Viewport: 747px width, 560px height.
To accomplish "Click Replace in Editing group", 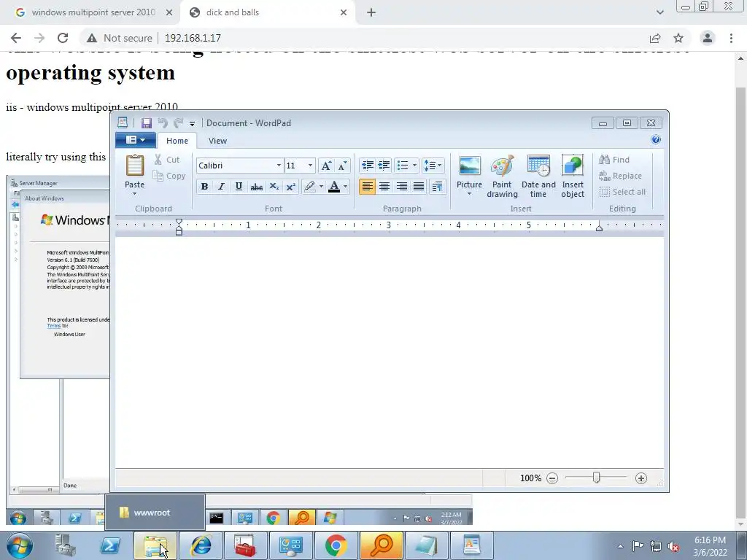I will 620,176.
